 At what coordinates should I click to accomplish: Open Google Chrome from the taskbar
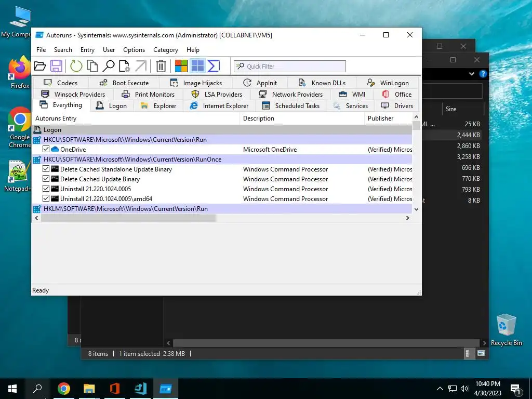[64, 389]
